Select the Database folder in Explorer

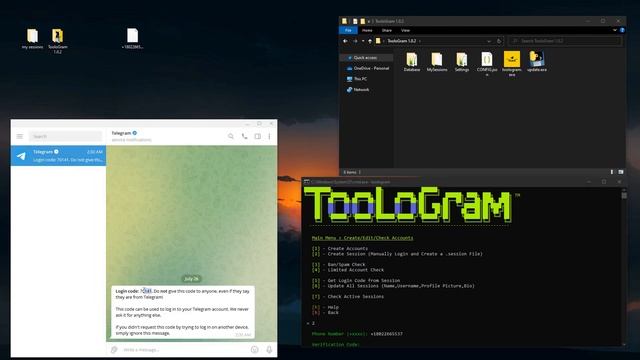(x=412, y=62)
